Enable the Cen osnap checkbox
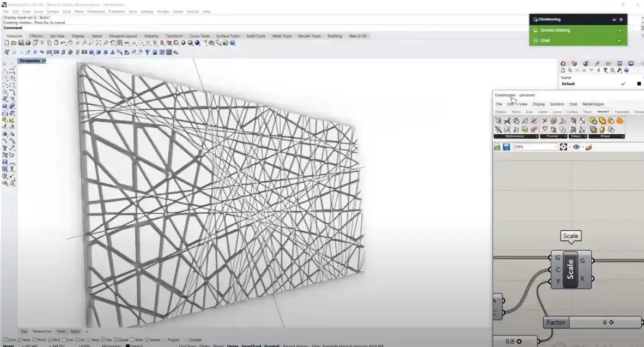 (64, 340)
